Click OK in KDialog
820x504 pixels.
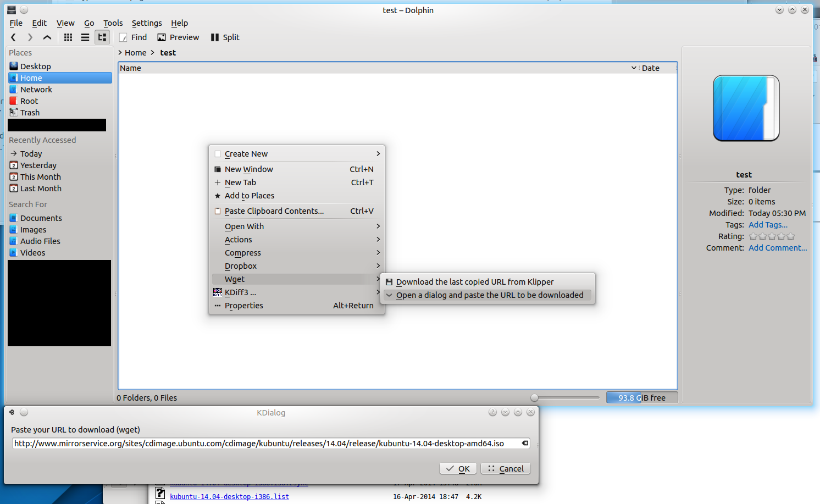[458, 468]
